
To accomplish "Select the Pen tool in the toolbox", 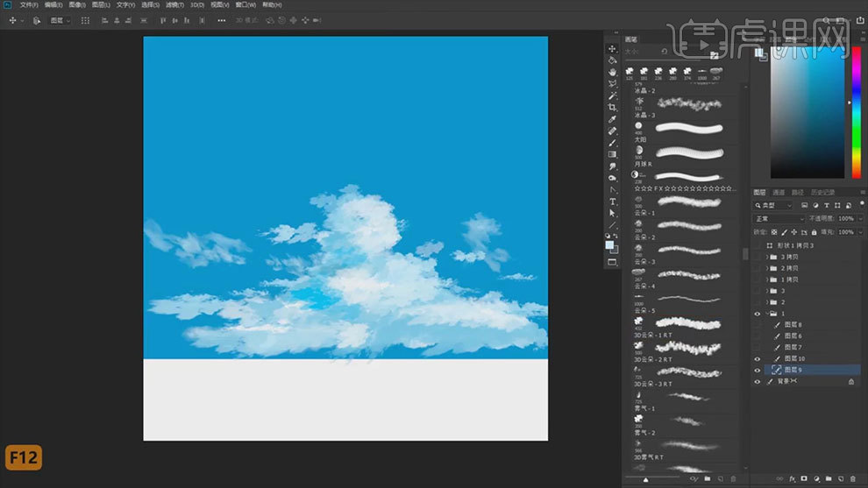I will pyautogui.click(x=612, y=190).
